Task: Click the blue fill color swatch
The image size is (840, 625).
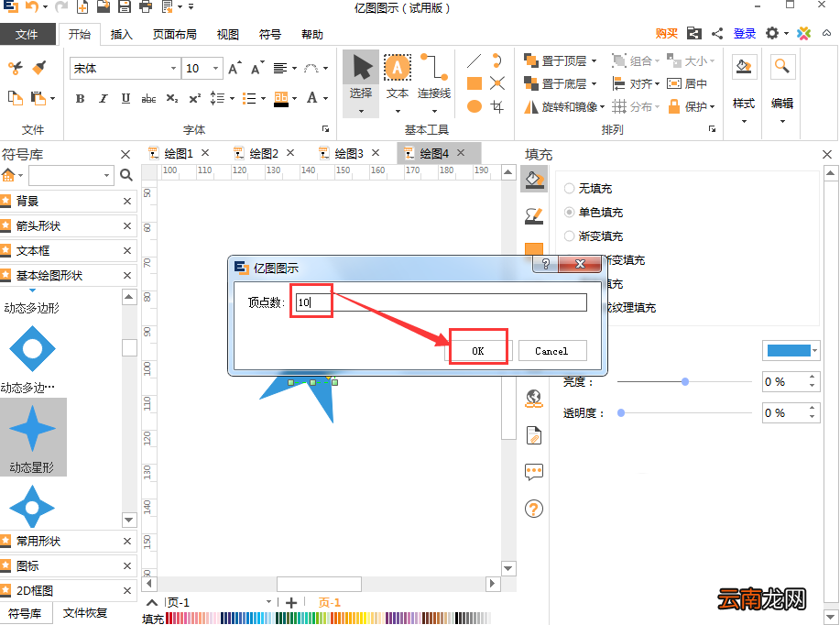Action: click(x=789, y=351)
